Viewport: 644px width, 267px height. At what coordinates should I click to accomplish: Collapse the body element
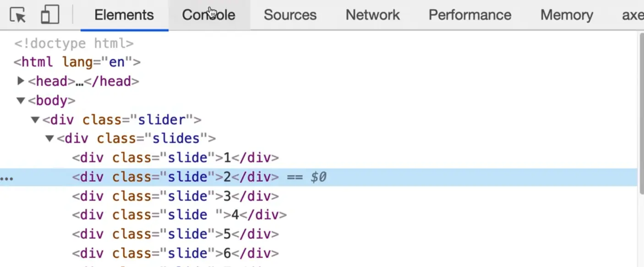pyautogui.click(x=21, y=100)
